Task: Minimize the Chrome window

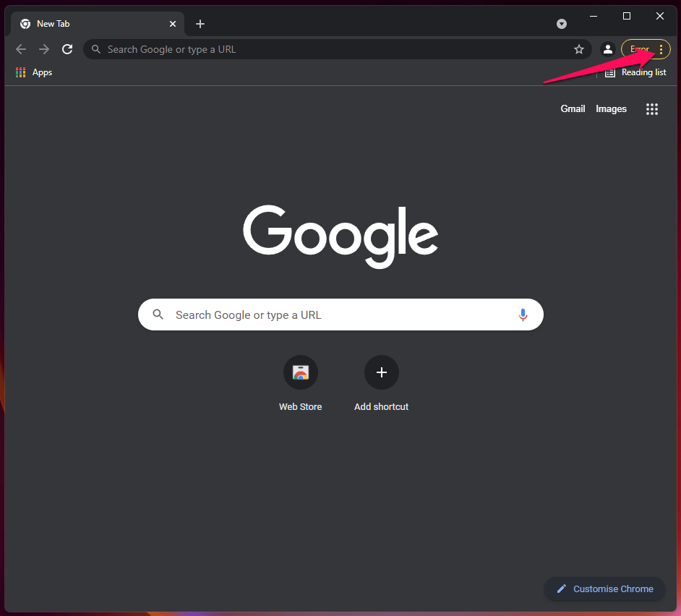Action: (x=594, y=16)
